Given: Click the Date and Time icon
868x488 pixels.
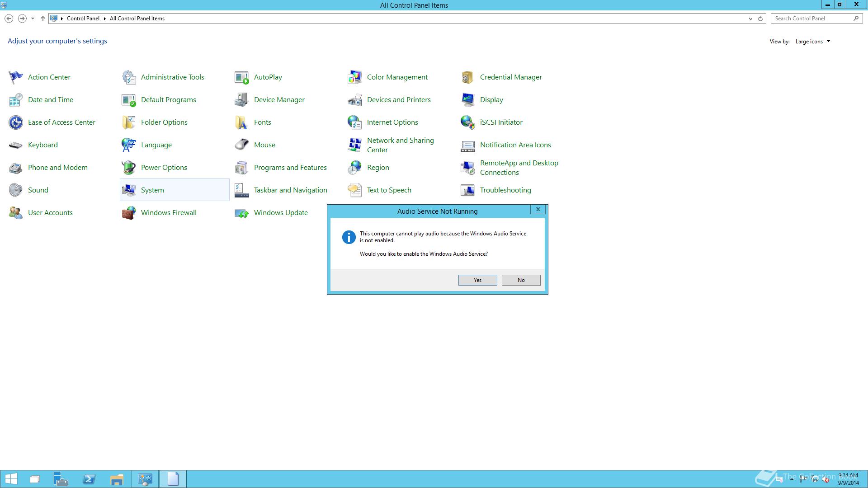Looking at the screenshot, I should pos(16,100).
